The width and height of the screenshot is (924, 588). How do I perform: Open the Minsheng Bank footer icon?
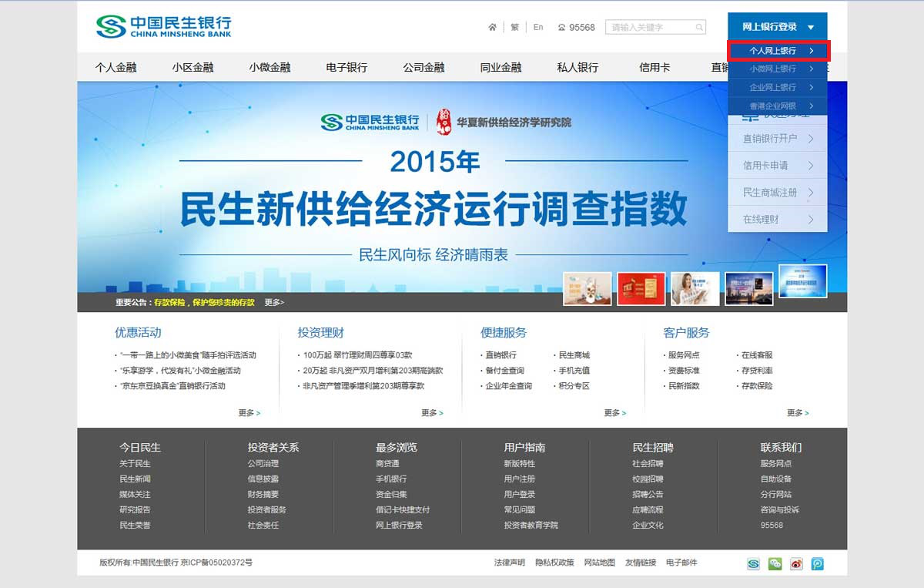point(753,563)
